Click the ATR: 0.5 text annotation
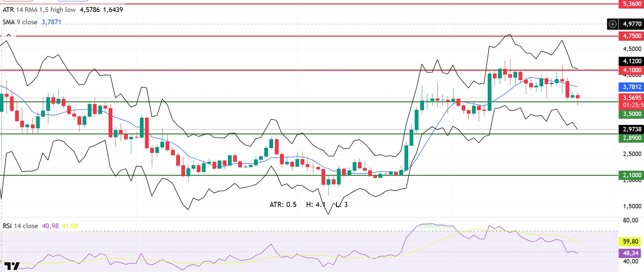 pyautogui.click(x=283, y=205)
